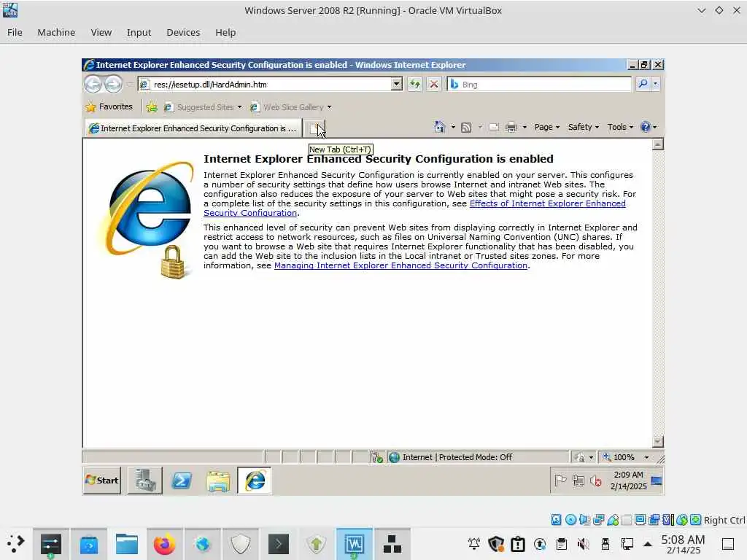Click the Action Center flag tray icon

coord(560,481)
